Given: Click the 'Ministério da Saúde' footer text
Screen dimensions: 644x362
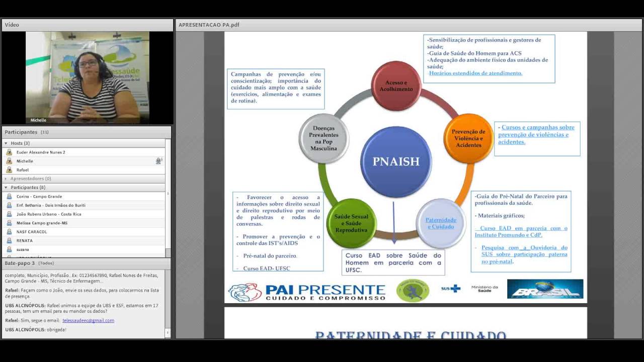Looking at the screenshot, I should [485, 289].
